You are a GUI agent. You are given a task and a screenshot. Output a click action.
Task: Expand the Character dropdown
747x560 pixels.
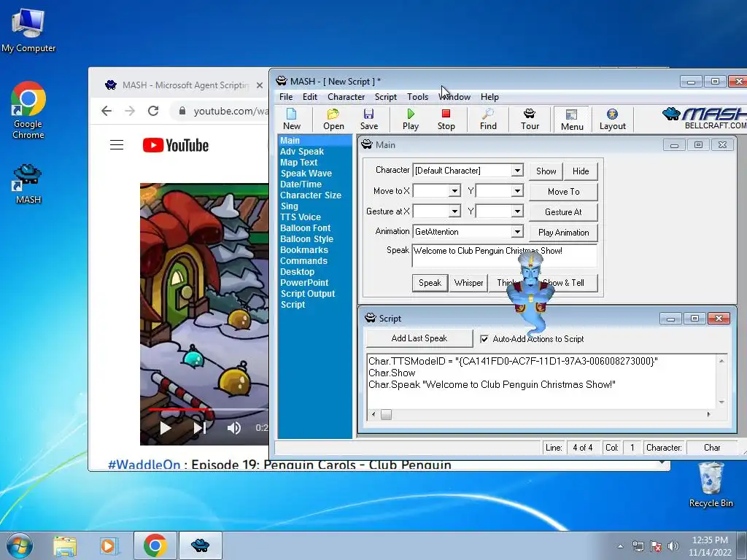[517, 171]
